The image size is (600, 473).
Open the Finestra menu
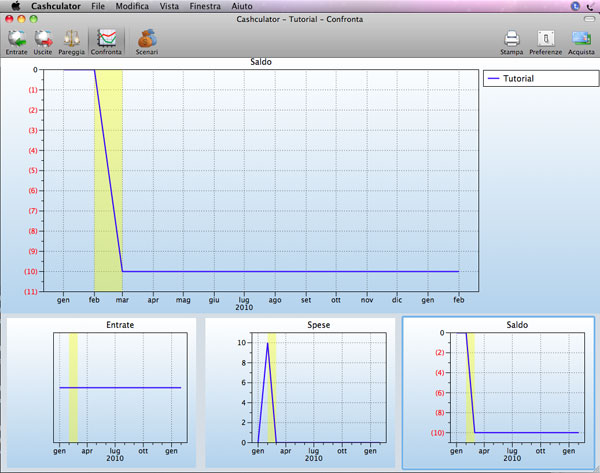tap(206, 6)
